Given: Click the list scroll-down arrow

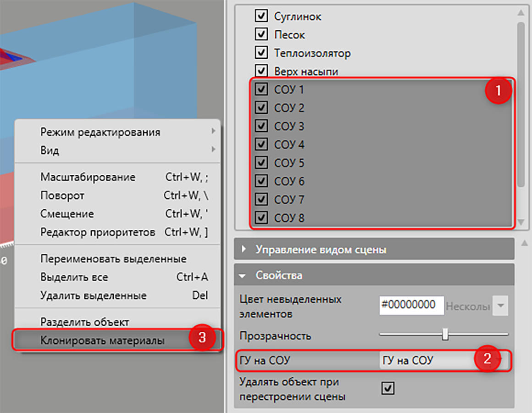Looking at the screenshot, I should 521,222.
